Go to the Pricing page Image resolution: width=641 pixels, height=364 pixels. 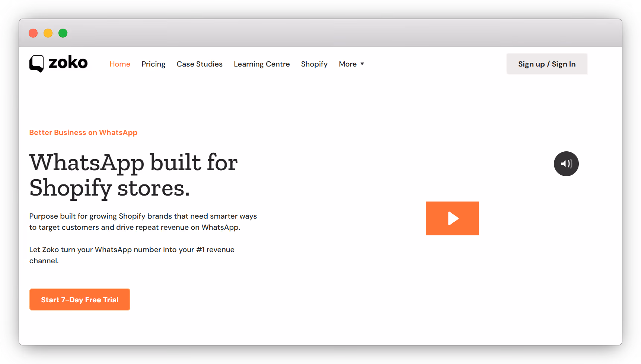click(x=153, y=64)
